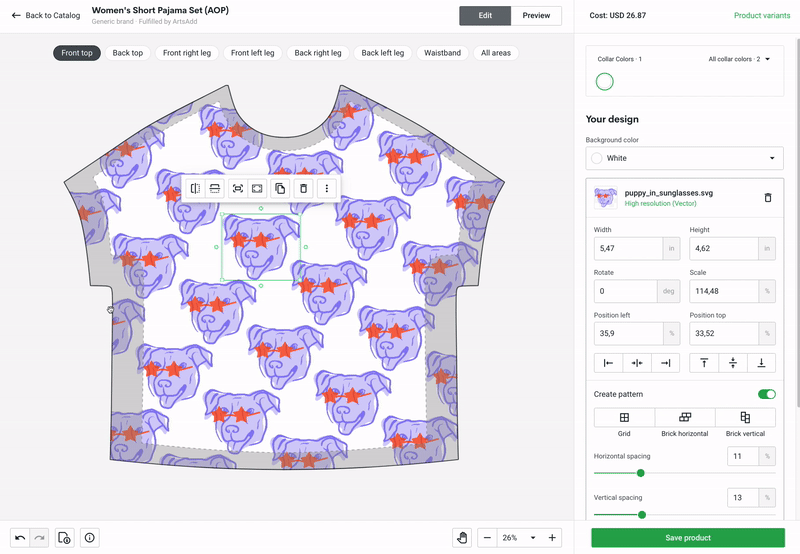This screenshot has height=554, width=800.
Task: Click the Save product button
Action: (x=688, y=538)
